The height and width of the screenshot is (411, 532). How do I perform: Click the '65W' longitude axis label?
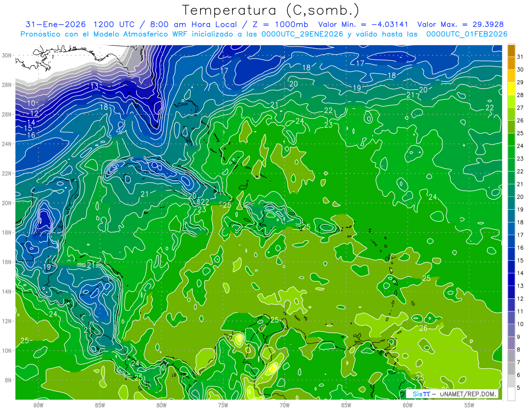[346, 406]
